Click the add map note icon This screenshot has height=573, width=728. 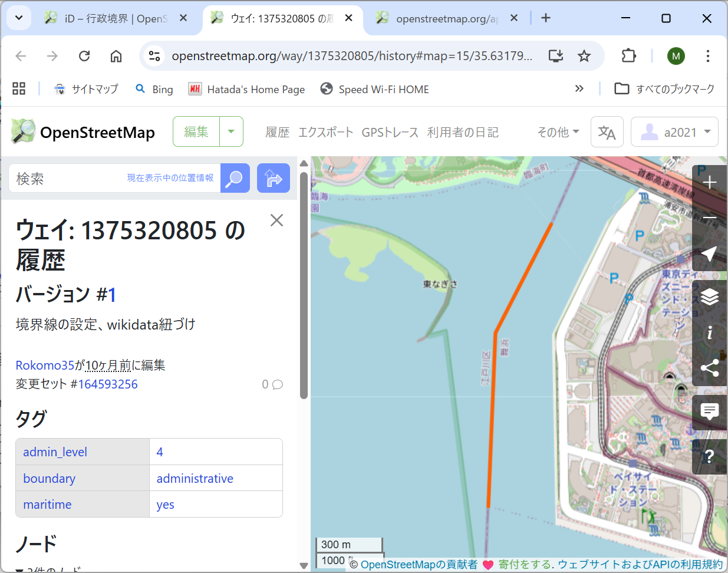coord(709,410)
